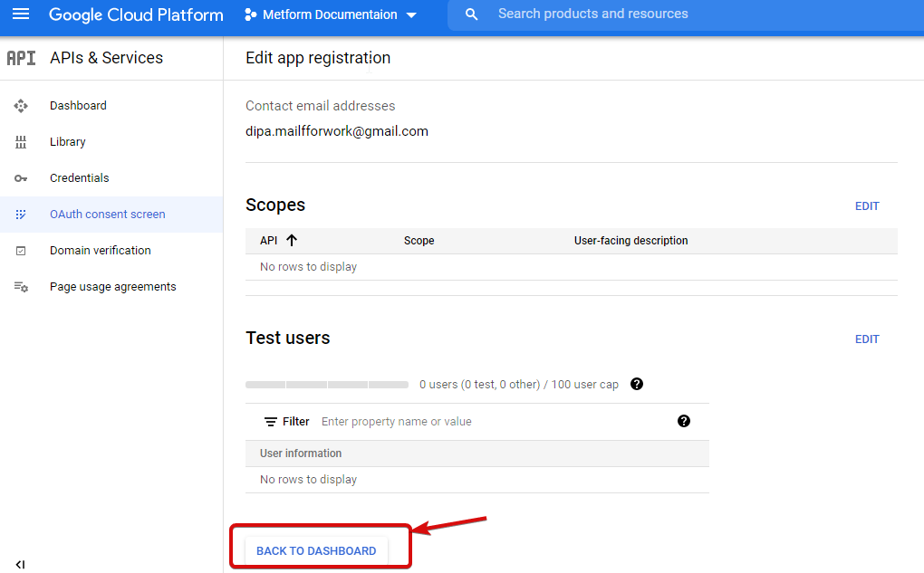This screenshot has height=573, width=924.
Task: Click the API column sort arrow
Action: 292,240
